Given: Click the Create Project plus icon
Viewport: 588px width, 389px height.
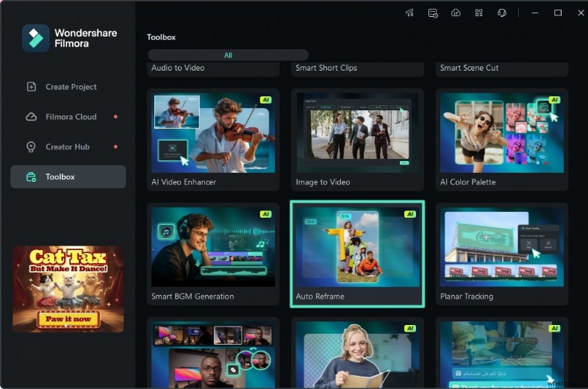Looking at the screenshot, I should coord(31,87).
